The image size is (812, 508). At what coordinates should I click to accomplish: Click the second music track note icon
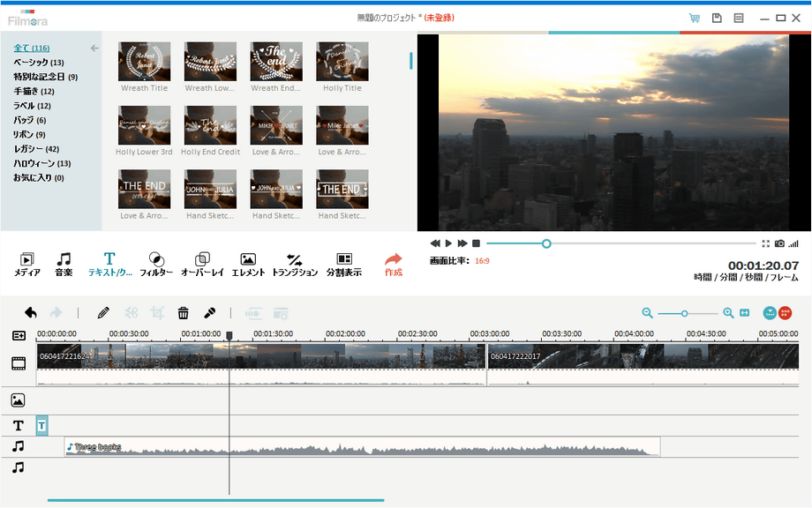(19, 467)
